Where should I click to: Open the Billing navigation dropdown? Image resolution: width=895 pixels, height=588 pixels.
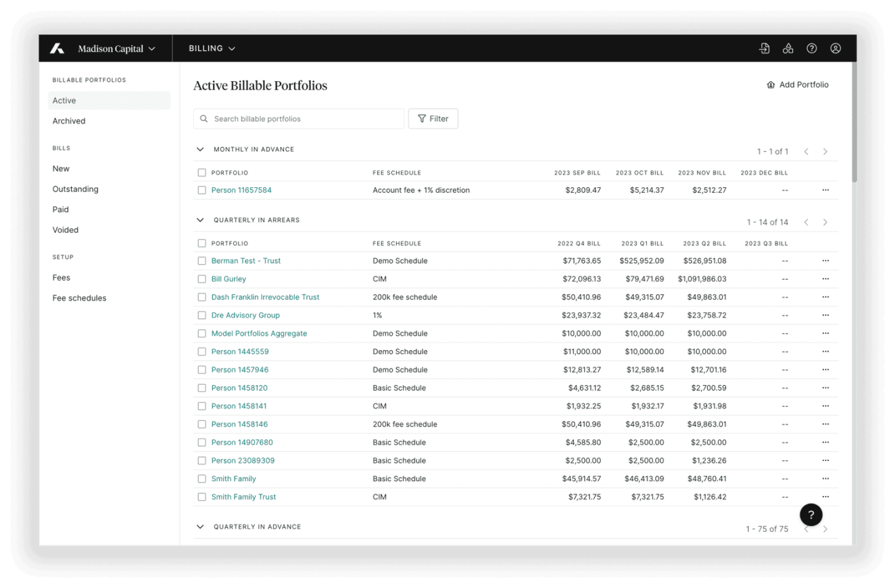(x=212, y=49)
